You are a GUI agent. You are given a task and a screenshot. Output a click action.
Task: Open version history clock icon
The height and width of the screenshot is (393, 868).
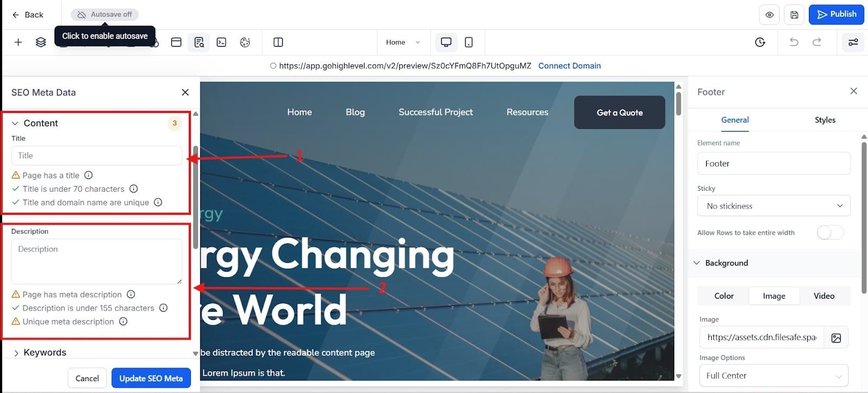[x=760, y=42]
